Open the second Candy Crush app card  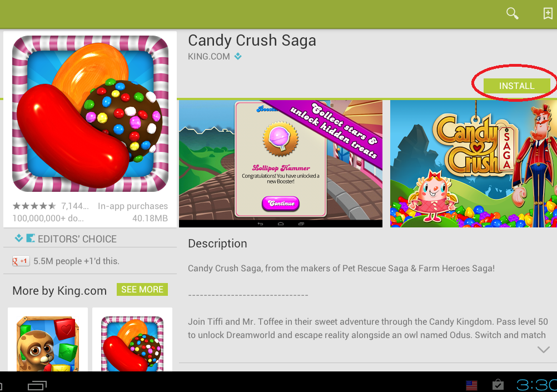(x=132, y=339)
